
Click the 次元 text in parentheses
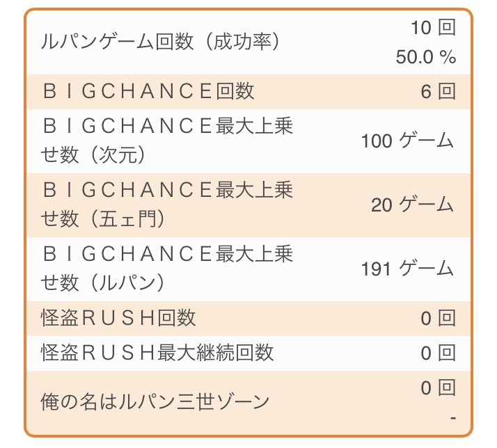click(x=118, y=155)
